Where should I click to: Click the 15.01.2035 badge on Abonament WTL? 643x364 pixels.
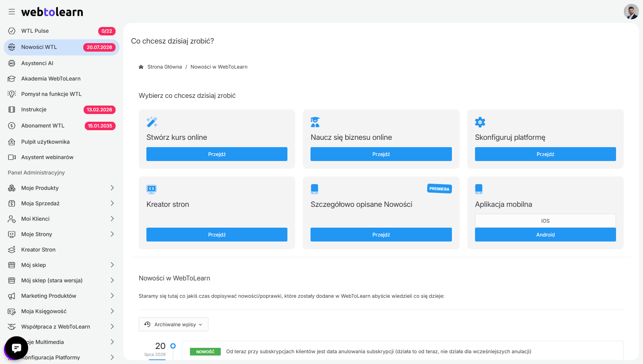(100, 126)
